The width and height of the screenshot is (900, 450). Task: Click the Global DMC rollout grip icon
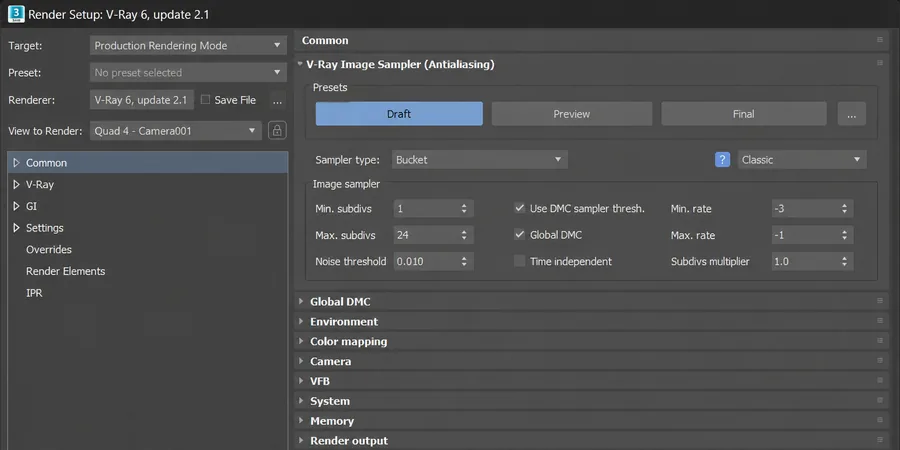[879, 301]
